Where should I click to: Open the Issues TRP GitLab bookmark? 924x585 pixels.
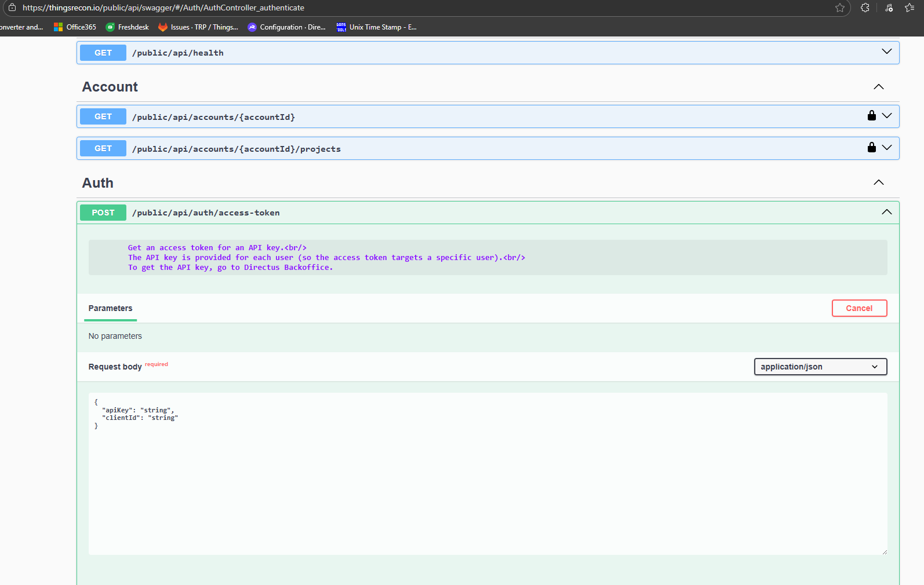click(198, 27)
